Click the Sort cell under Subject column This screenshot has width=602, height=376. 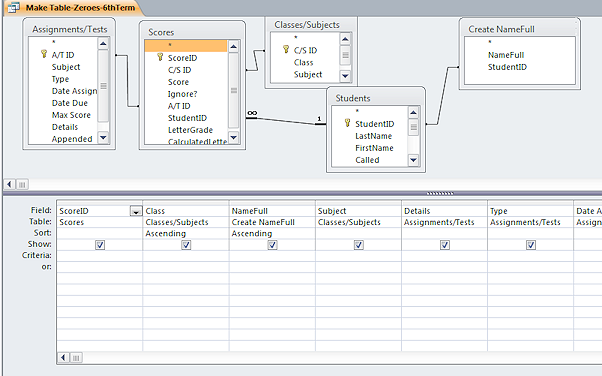359,233
